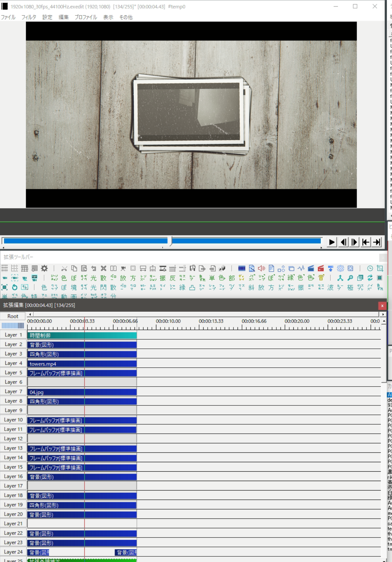The image size is (392, 562).
Task: Toggle visibility of Layer 16
Action: point(13,477)
